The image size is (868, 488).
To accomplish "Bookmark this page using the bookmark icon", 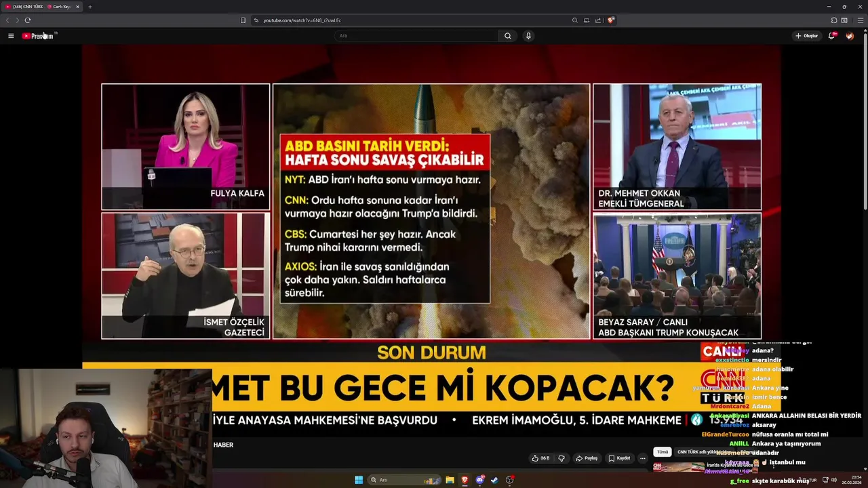I will click(243, 20).
